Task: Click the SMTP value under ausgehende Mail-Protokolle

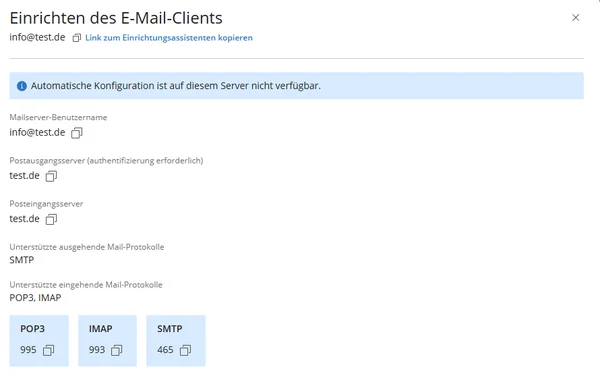Action: point(22,260)
